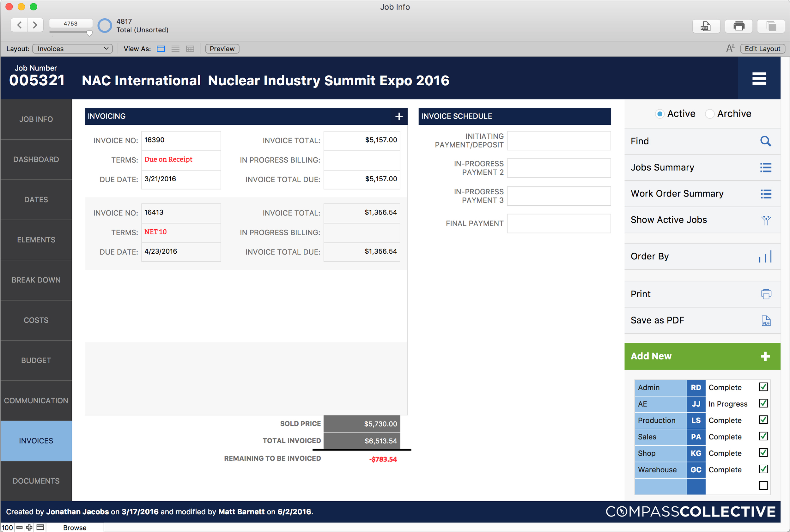Click the printer icon in the toolbar
790x532 pixels.
pos(738,26)
